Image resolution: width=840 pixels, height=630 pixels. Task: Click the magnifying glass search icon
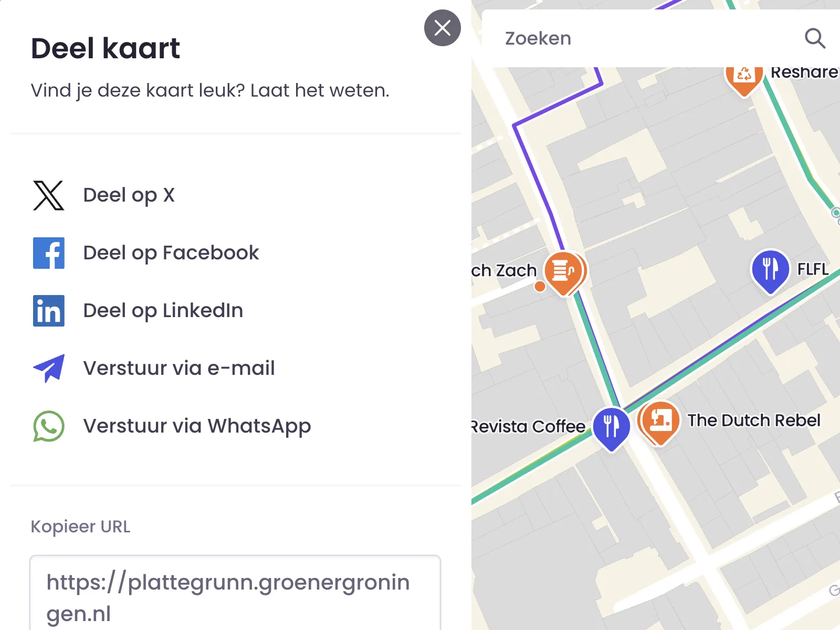815,38
